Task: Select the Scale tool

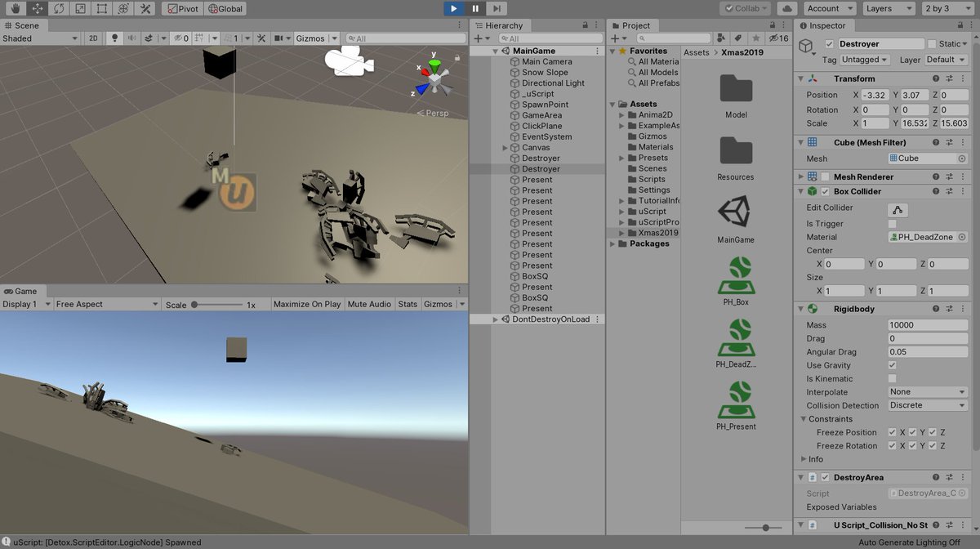Action: pyautogui.click(x=80, y=8)
